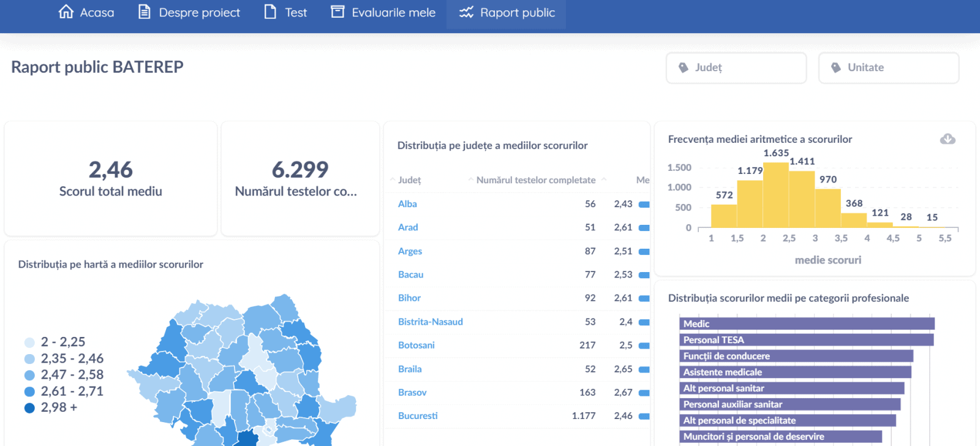Open the Botosani county link
Image resolution: width=980 pixels, height=446 pixels.
point(417,345)
